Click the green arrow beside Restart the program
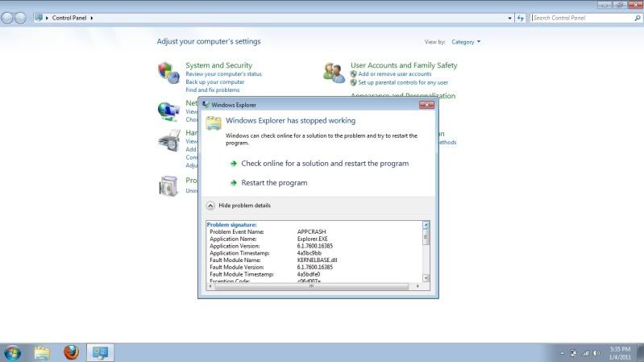 [x=234, y=183]
